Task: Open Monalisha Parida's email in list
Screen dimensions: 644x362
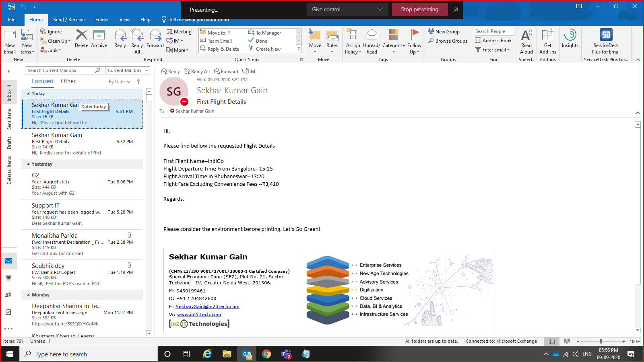Action: (82, 245)
